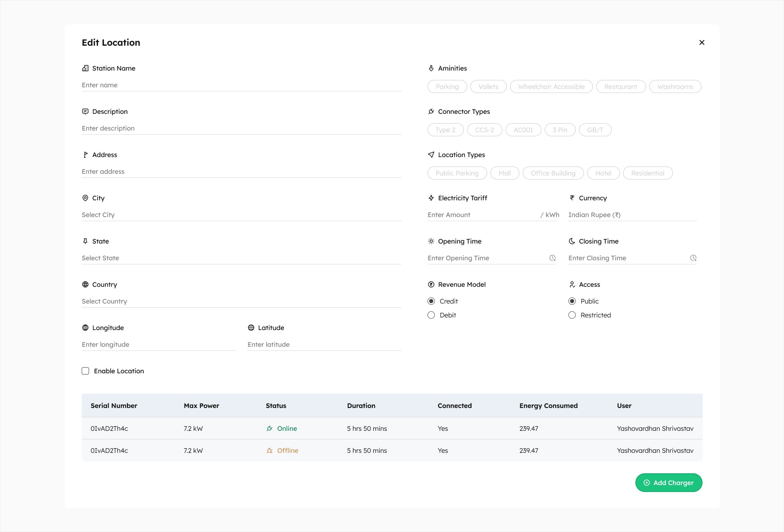Image resolution: width=784 pixels, height=532 pixels.
Task: Select the Debit revenue model radio
Action: tap(431, 315)
